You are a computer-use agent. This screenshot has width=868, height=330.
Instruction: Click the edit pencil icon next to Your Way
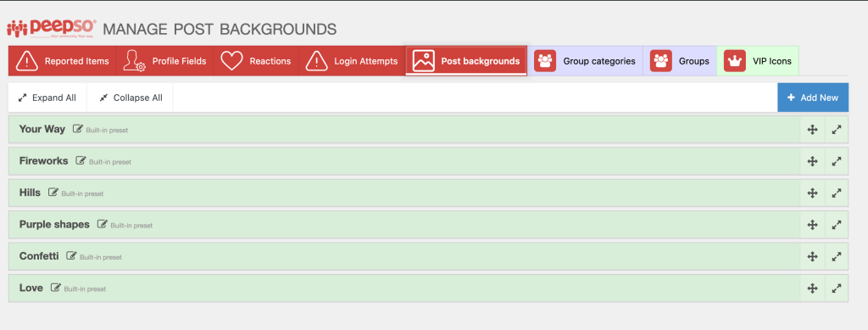pyautogui.click(x=78, y=130)
